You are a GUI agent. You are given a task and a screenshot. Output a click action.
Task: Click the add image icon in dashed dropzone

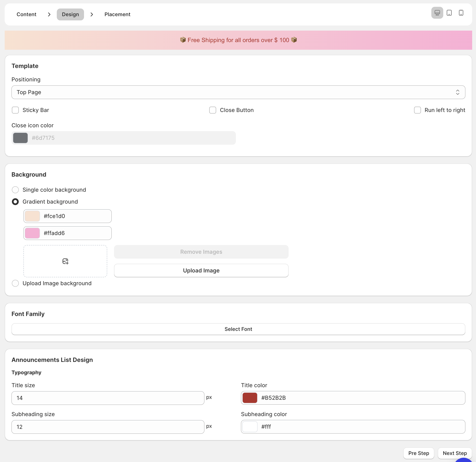(65, 261)
